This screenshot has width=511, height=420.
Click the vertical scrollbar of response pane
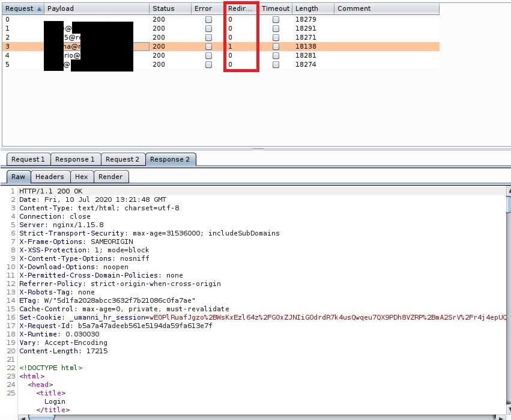(x=509, y=300)
